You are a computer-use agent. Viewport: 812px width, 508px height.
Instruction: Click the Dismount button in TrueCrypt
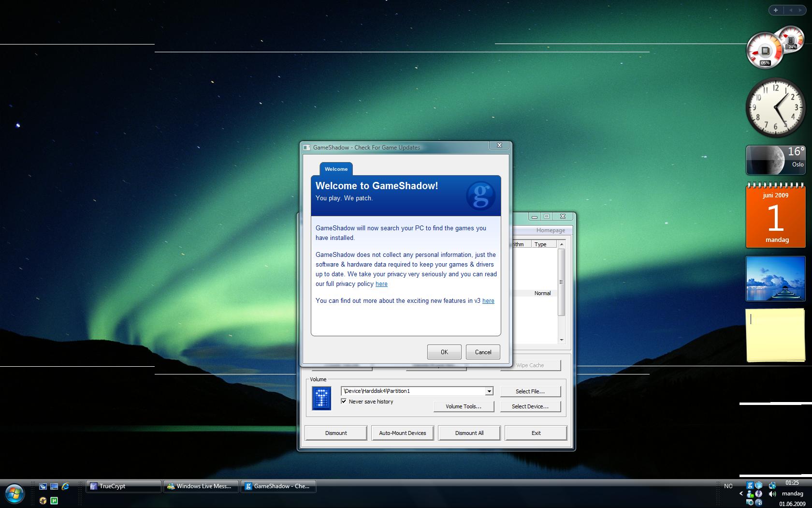click(x=336, y=433)
